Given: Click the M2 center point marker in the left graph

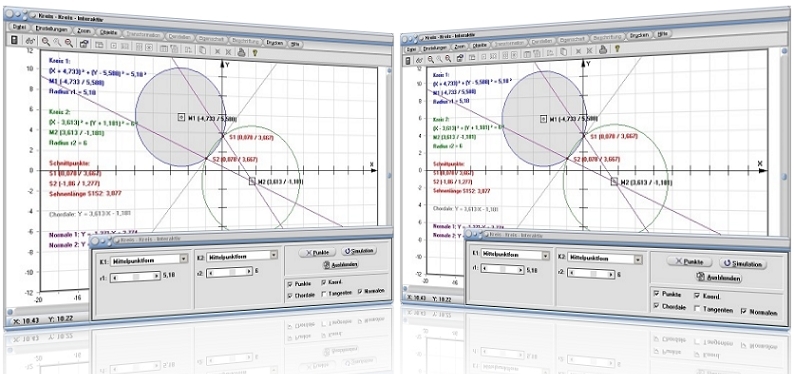Looking at the screenshot, I should point(253,181).
